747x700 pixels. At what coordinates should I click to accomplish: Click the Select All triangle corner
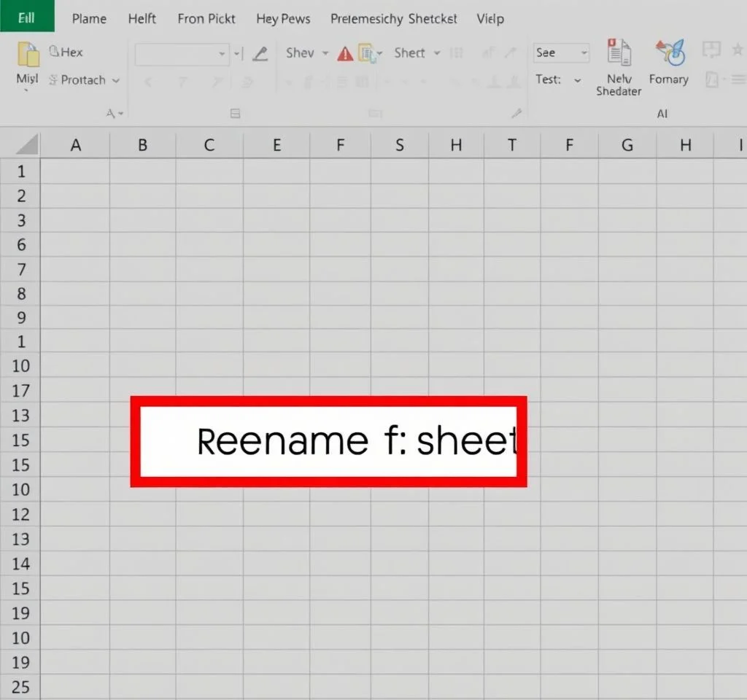pyautogui.click(x=27, y=145)
